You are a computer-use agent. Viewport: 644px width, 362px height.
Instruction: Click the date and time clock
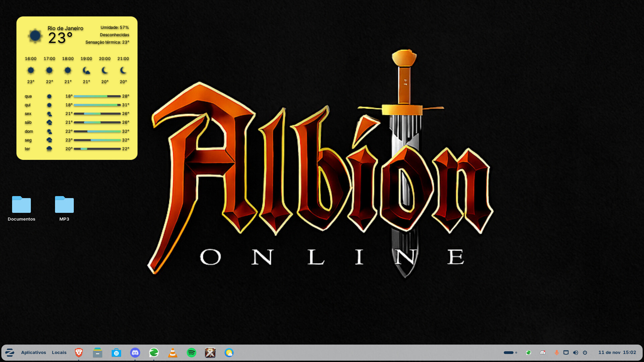coord(617,353)
